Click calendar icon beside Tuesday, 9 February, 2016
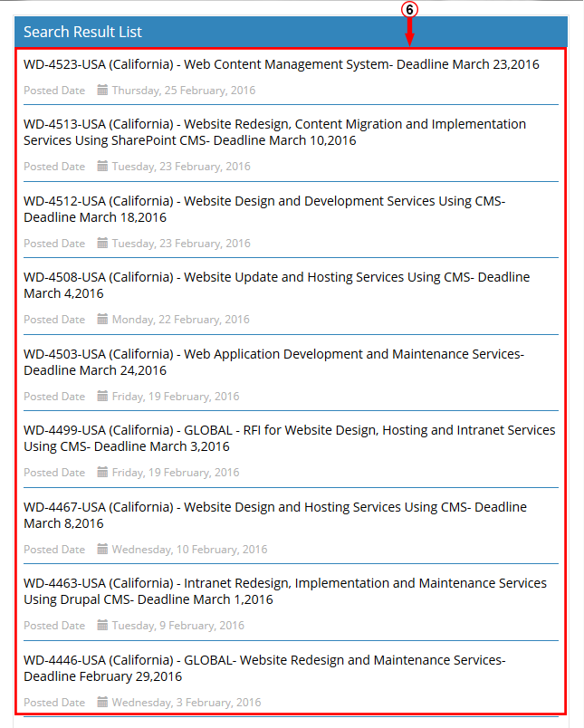Viewport: 584px width, 728px height. 102,625
